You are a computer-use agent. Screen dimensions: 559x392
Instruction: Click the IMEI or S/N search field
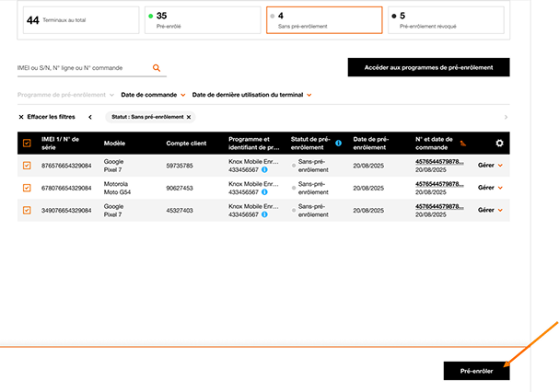pyautogui.click(x=81, y=67)
